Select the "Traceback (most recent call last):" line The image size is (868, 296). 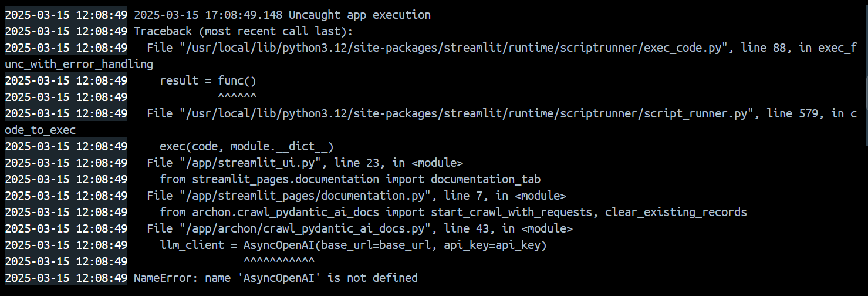coord(247,31)
